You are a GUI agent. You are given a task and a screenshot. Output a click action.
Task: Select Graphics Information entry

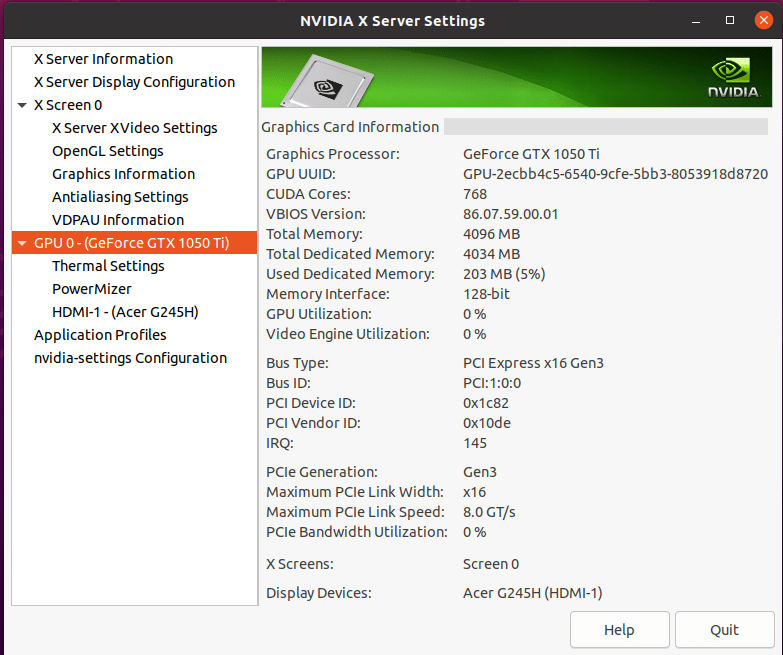coord(123,174)
